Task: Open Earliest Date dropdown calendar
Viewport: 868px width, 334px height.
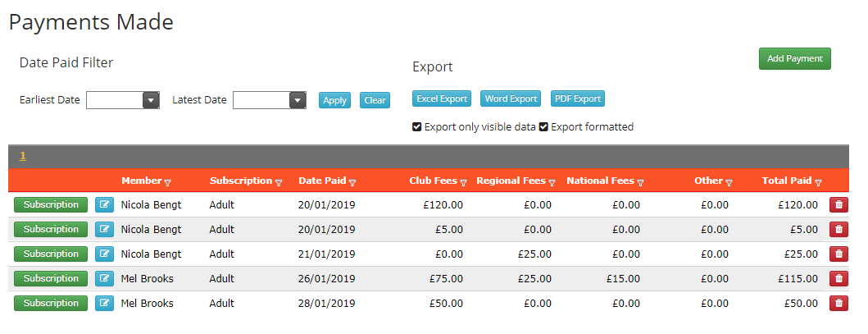Action: 151,100
